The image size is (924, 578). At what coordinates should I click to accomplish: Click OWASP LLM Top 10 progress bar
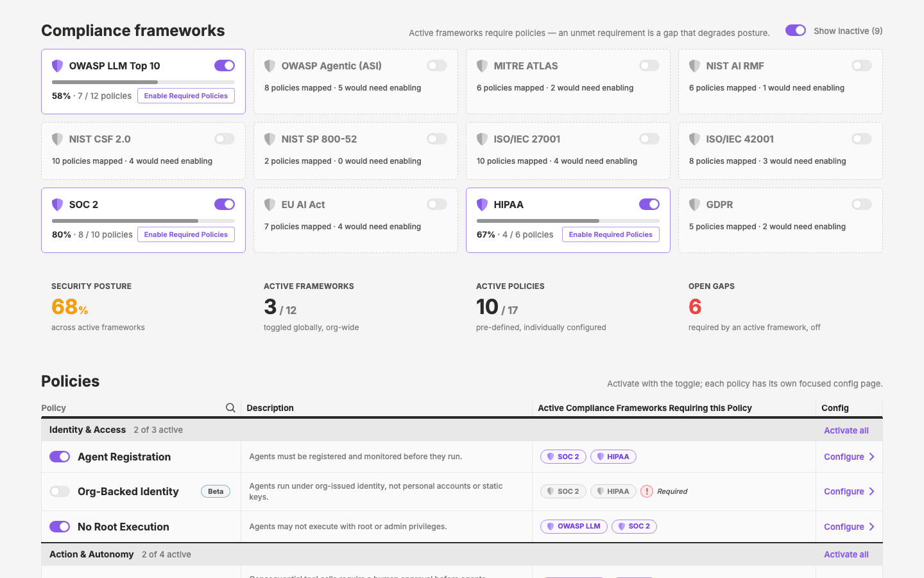(143, 82)
